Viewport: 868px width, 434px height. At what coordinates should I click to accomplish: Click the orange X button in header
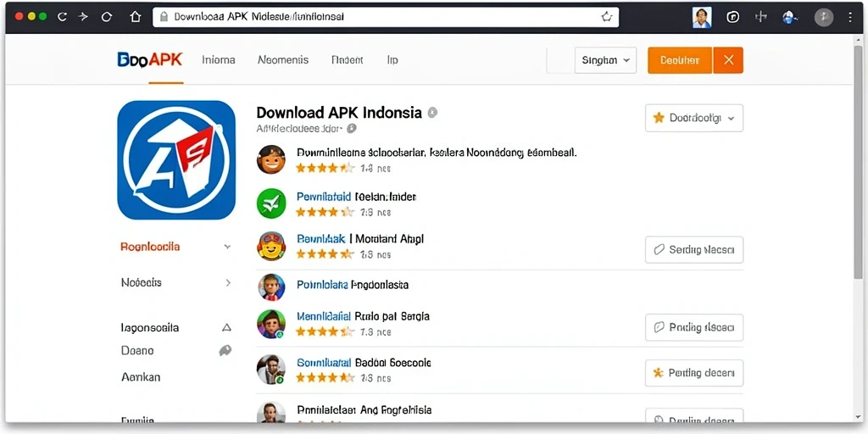coord(728,60)
